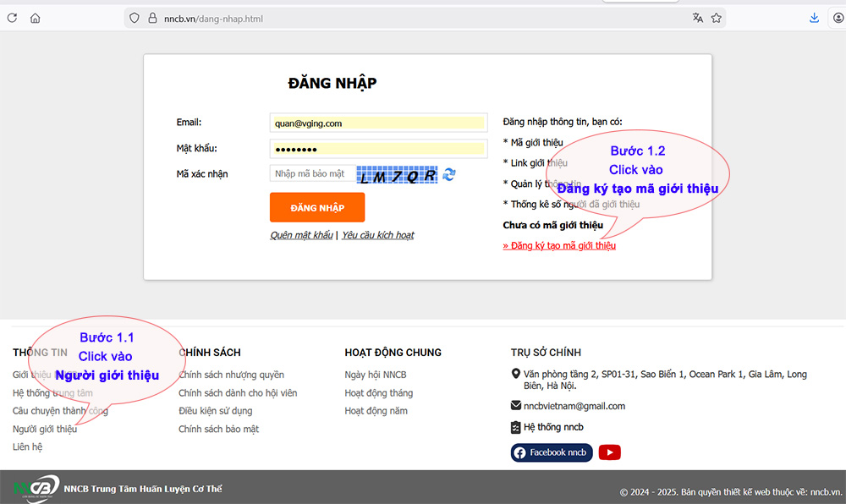This screenshot has height=504, width=846.
Task: Open the browser downloads panel
Action: [x=814, y=18]
